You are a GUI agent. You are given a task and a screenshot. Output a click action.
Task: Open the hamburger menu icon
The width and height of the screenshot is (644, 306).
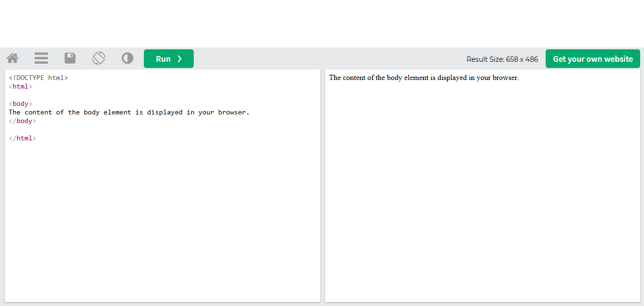click(41, 58)
